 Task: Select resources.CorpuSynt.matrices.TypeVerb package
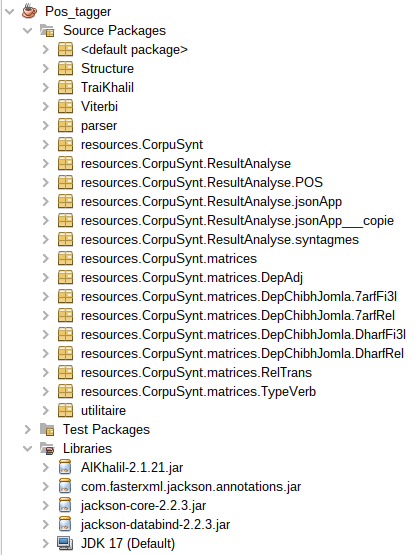pos(198,391)
